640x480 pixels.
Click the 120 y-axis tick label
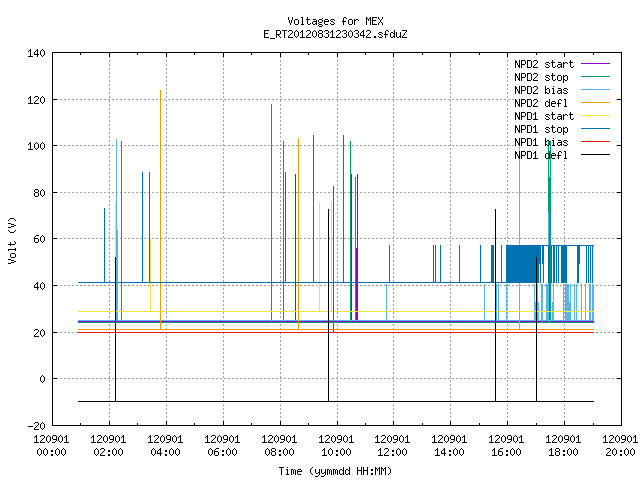[x=36, y=100]
